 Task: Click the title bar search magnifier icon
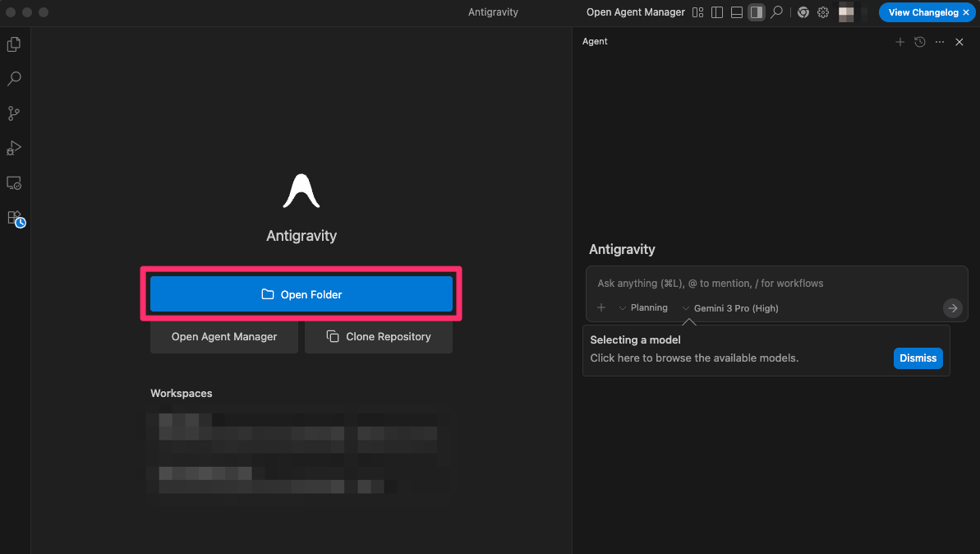click(x=776, y=12)
